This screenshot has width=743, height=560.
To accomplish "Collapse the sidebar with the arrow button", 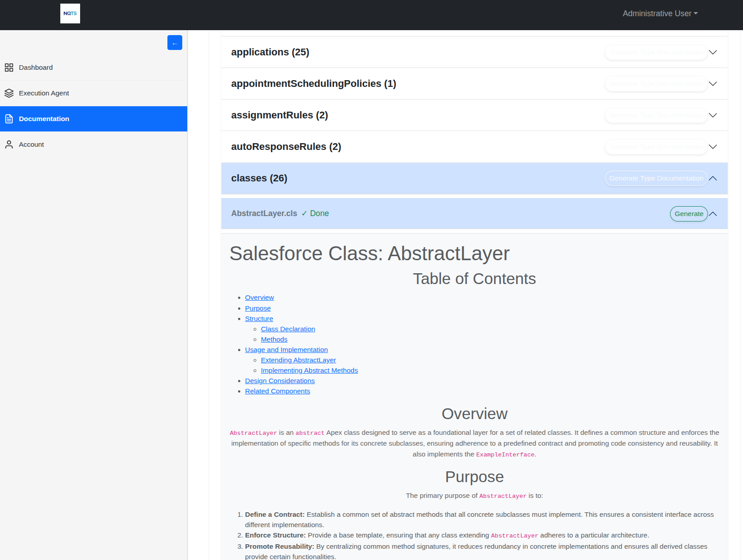I will pos(175,42).
